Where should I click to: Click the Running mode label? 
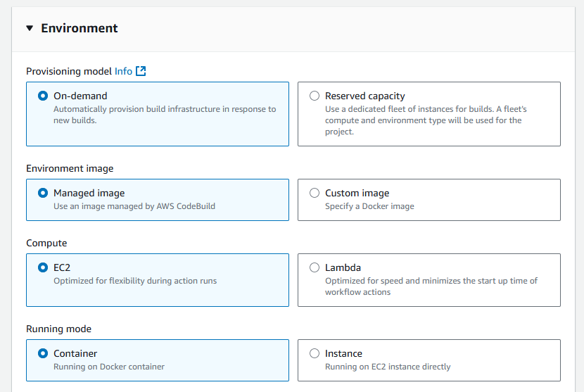pyautogui.click(x=59, y=329)
